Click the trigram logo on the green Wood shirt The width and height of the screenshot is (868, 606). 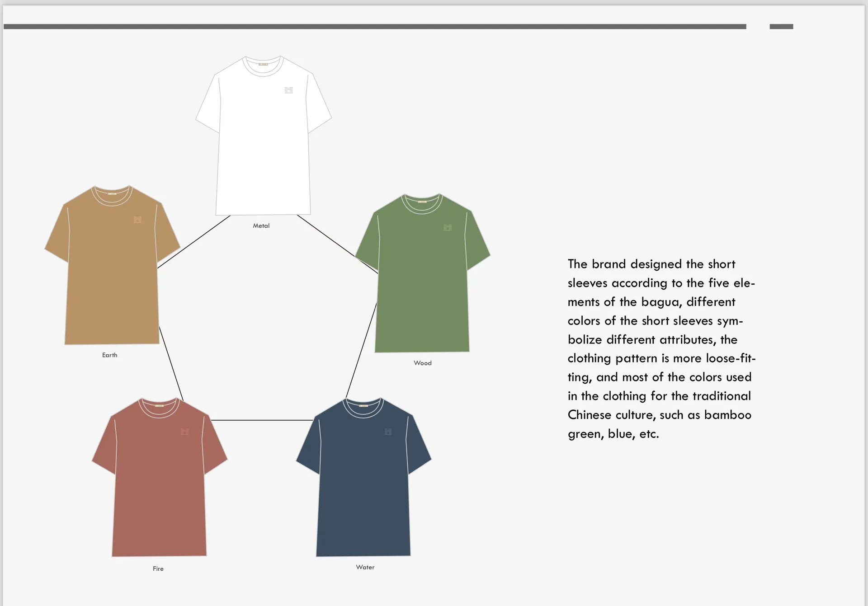pyautogui.click(x=448, y=227)
